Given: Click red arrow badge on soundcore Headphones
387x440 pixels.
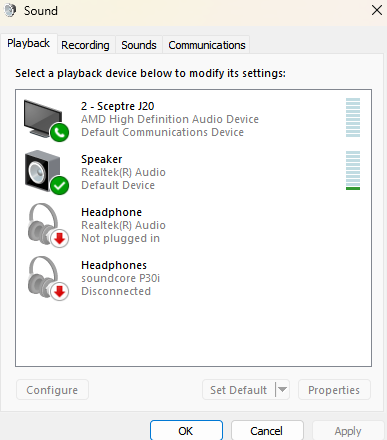Looking at the screenshot, I should (59, 291).
